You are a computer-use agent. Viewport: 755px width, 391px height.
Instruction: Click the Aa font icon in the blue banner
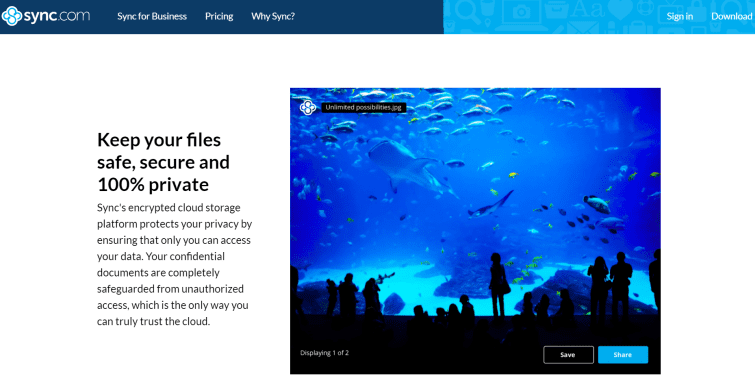588,9
